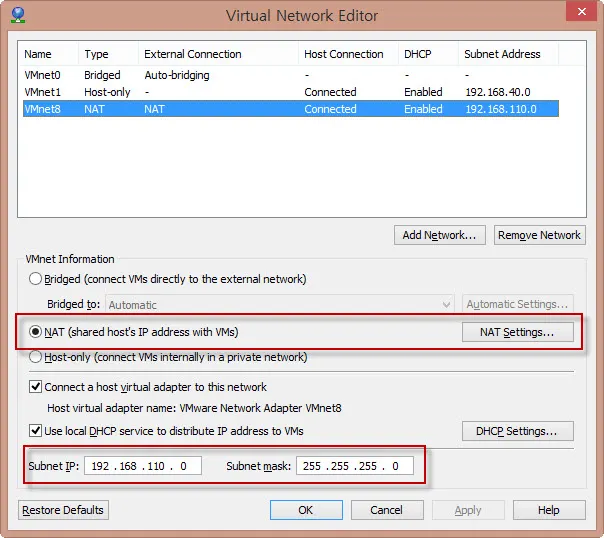Image resolution: width=604 pixels, height=538 pixels.
Task: Select the VMnet8 row in the network list
Action: coord(291,109)
